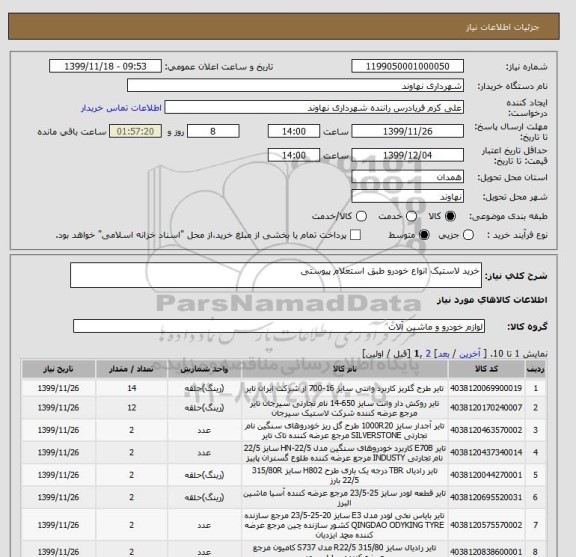Click product code 403812069900019
The image size is (576, 557).
tap(486, 388)
